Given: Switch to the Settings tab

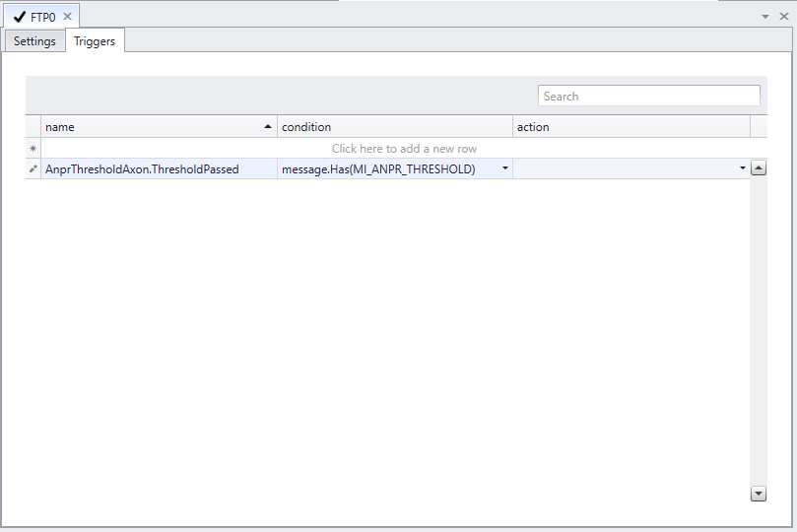Looking at the screenshot, I should click(34, 41).
